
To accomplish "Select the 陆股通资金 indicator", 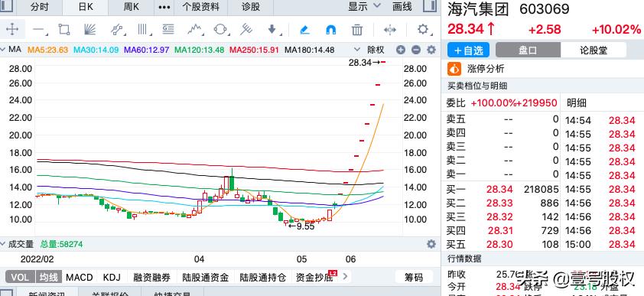I will pos(205,277).
